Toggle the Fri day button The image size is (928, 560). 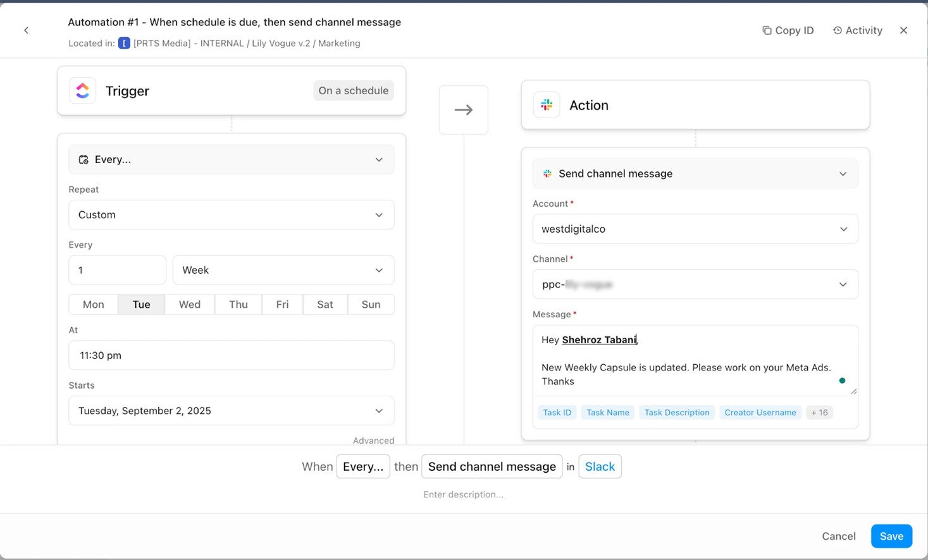click(283, 305)
